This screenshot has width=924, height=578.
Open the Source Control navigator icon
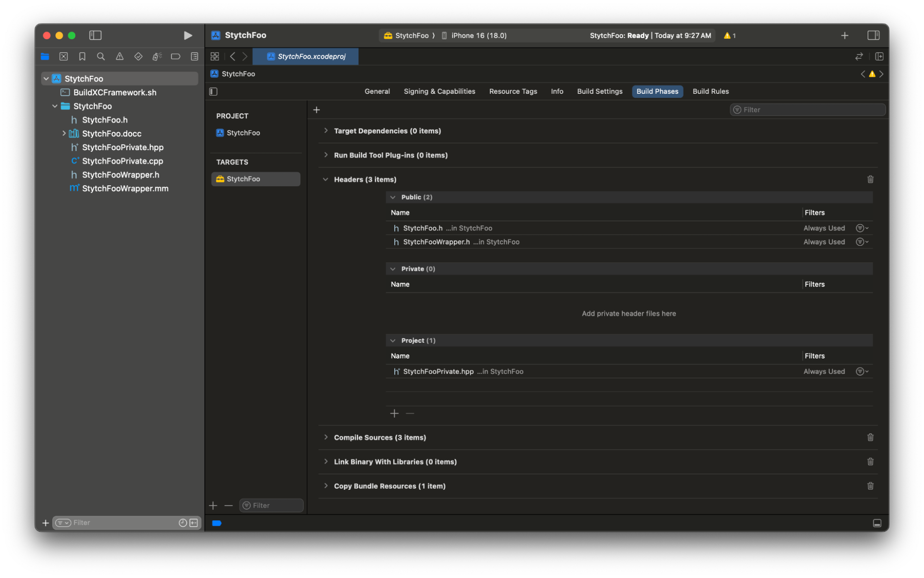tap(64, 56)
